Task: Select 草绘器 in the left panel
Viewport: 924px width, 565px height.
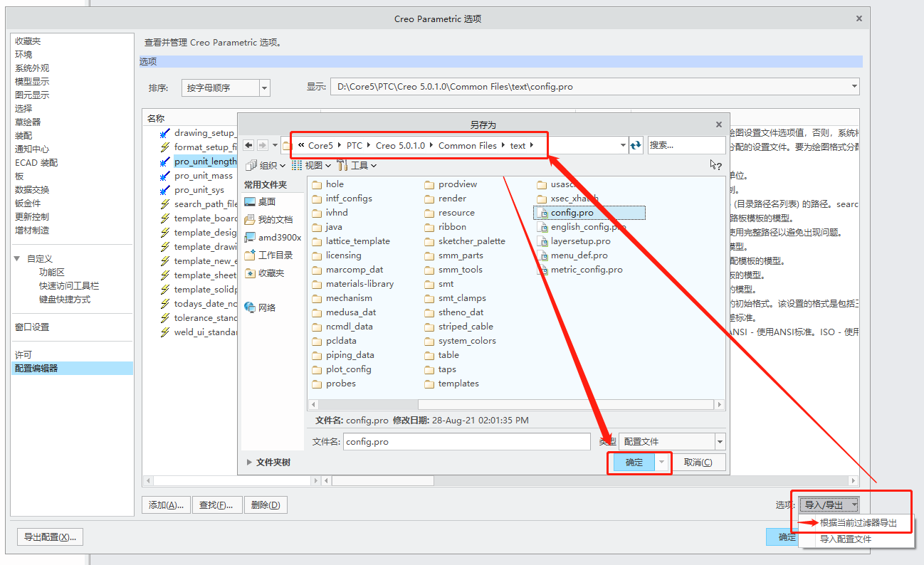Action: pyautogui.click(x=28, y=122)
